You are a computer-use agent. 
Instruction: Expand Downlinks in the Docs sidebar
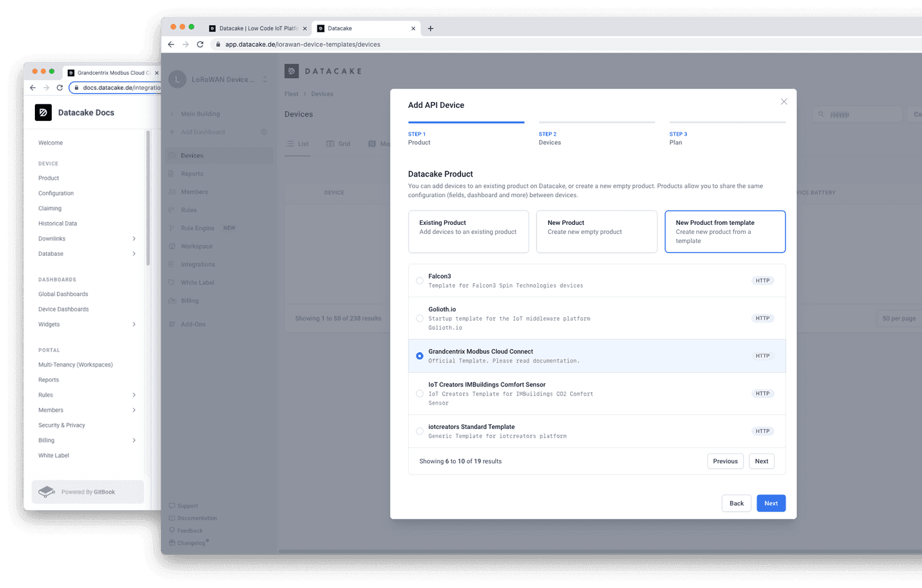point(134,239)
